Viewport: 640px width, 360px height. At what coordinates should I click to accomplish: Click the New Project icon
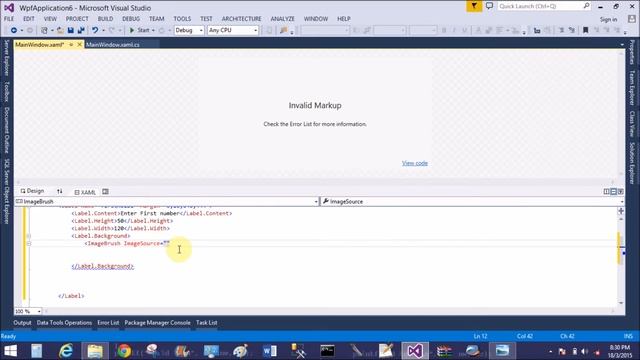44,30
